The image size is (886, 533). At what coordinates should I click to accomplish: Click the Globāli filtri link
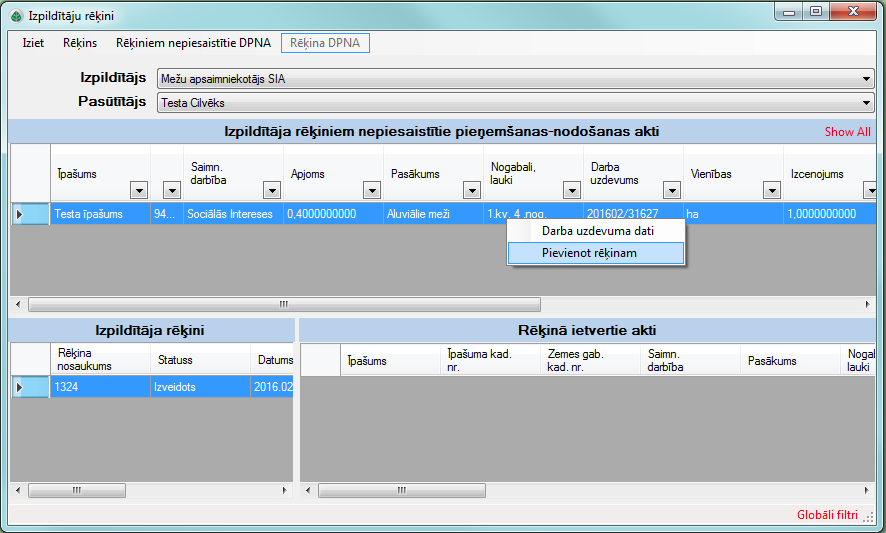point(827,515)
